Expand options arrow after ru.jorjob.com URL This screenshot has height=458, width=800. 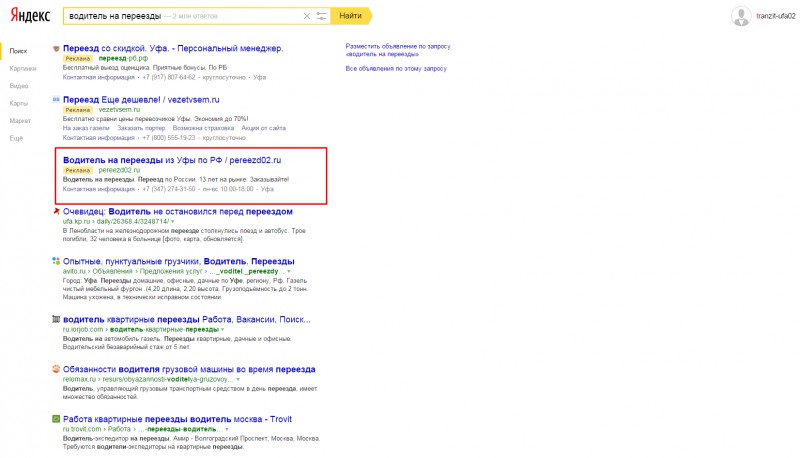pyautogui.click(x=222, y=329)
